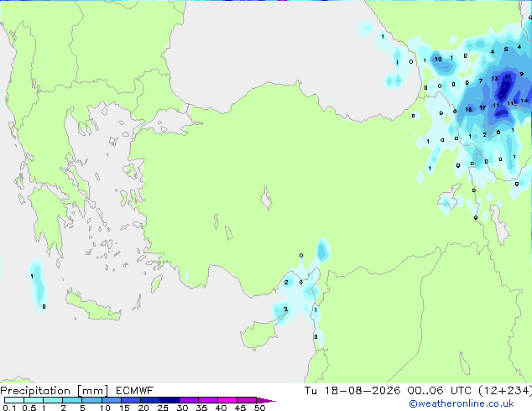532x411 pixels.
Task: Click the '16' precipitation value on map
Action: click(x=468, y=110)
